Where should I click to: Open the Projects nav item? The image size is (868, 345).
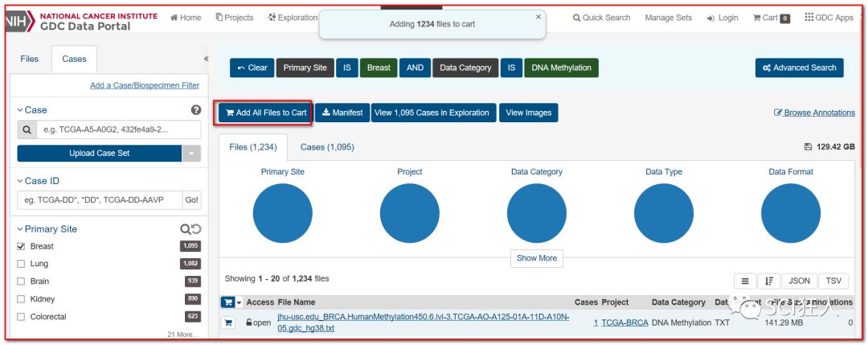click(234, 18)
